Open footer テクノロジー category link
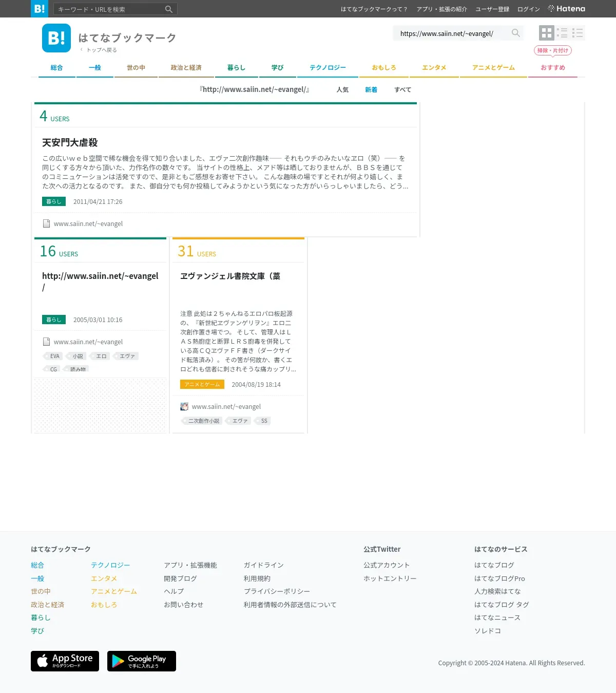This screenshot has width=616, height=693. point(110,565)
